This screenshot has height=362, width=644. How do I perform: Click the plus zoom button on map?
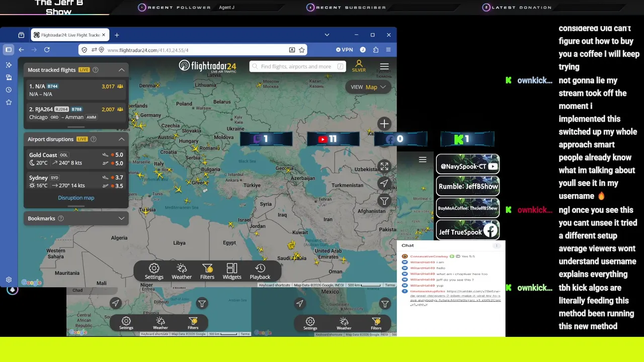tap(384, 124)
